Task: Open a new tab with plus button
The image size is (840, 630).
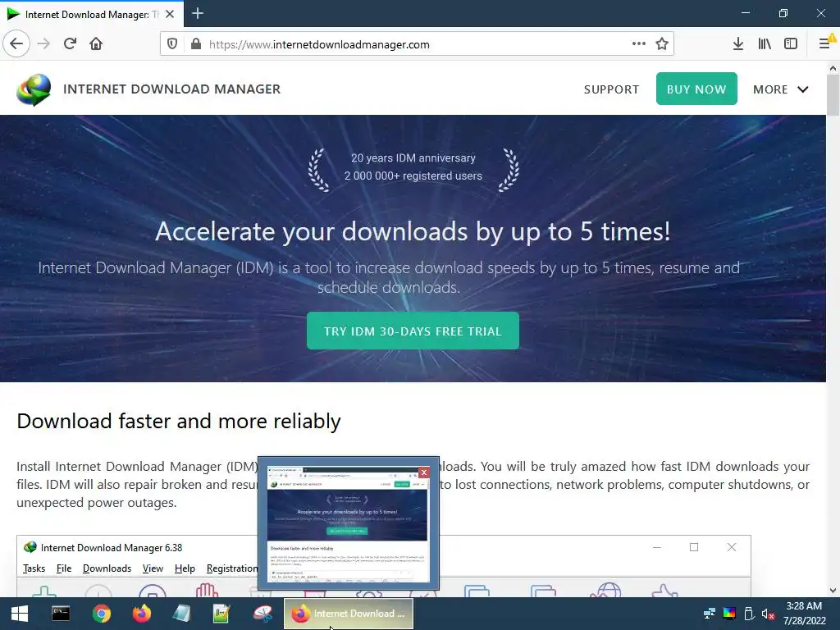Action: [x=198, y=13]
